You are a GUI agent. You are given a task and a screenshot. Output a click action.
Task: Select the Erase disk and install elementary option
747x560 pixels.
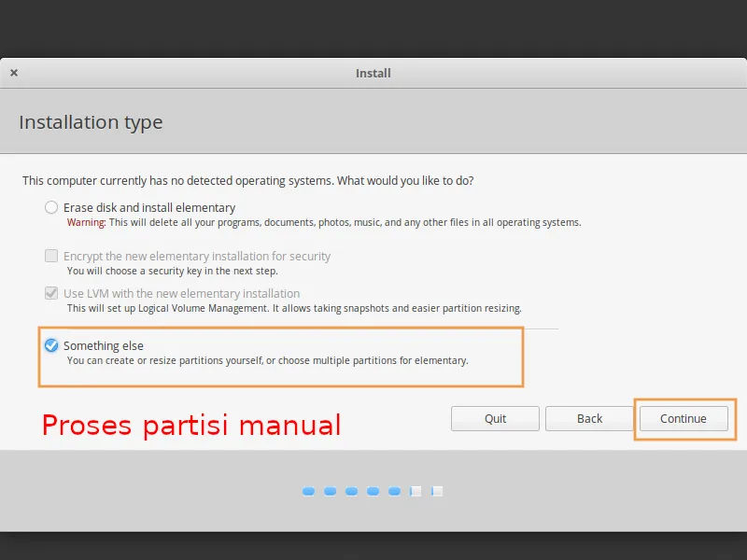(51, 207)
